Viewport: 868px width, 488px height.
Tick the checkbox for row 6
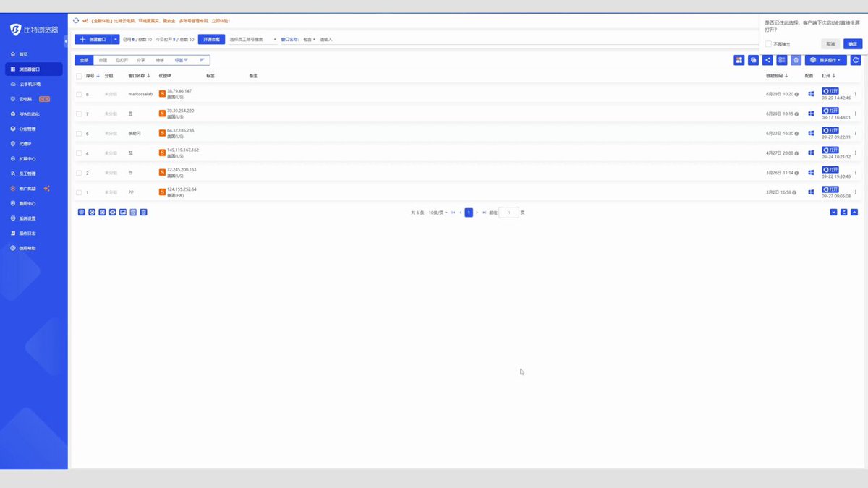click(x=79, y=134)
